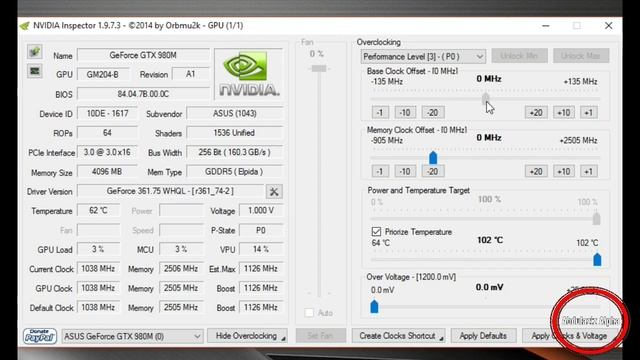Click the Name field GeForce GTX 980M
The height and width of the screenshot is (360, 640).
coord(143,55)
